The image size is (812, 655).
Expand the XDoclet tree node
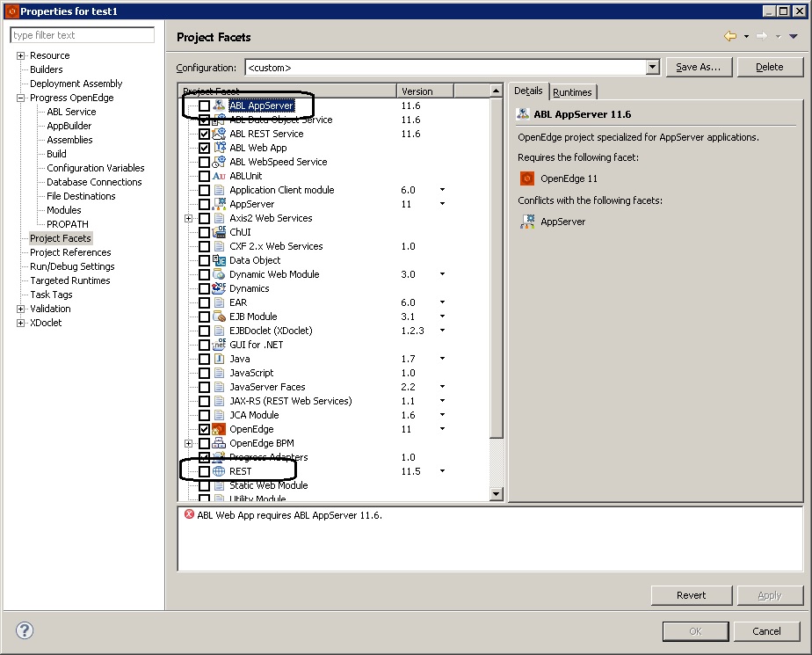(20, 323)
